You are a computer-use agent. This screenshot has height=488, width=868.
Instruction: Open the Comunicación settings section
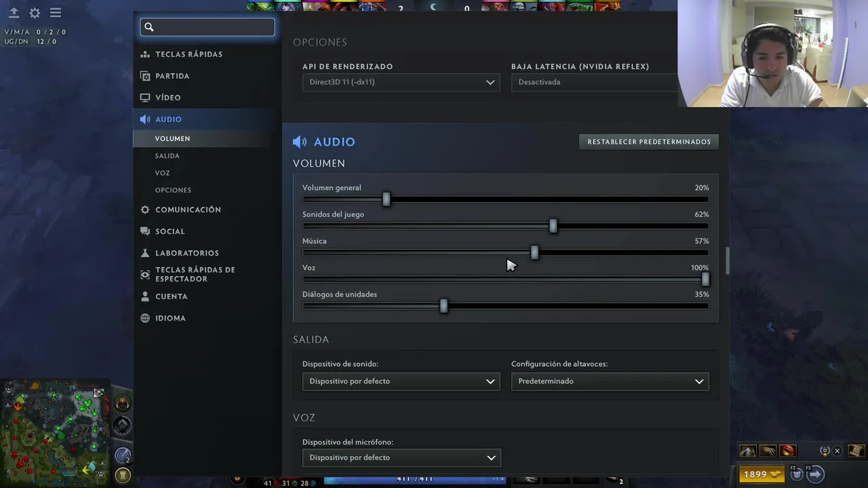coord(188,209)
